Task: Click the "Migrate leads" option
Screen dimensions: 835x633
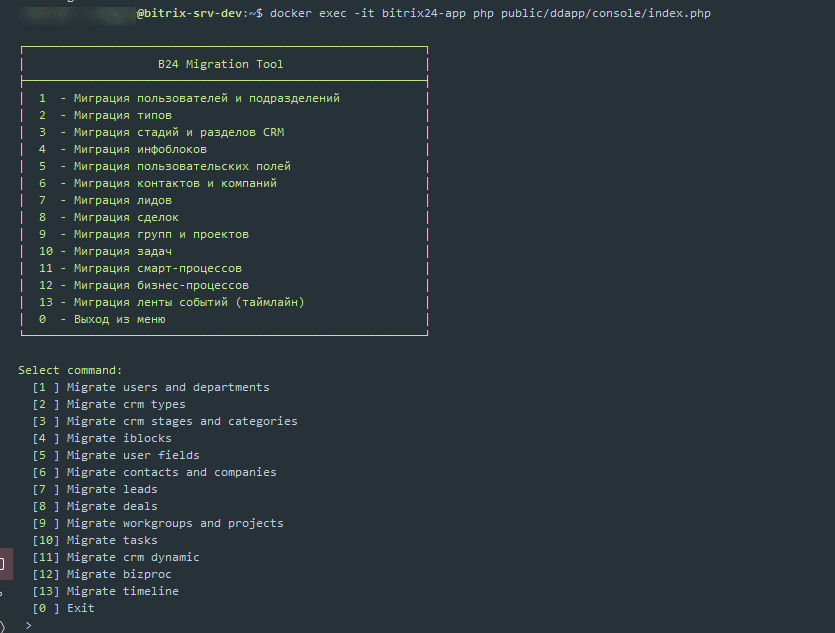Action: pos(112,489)
